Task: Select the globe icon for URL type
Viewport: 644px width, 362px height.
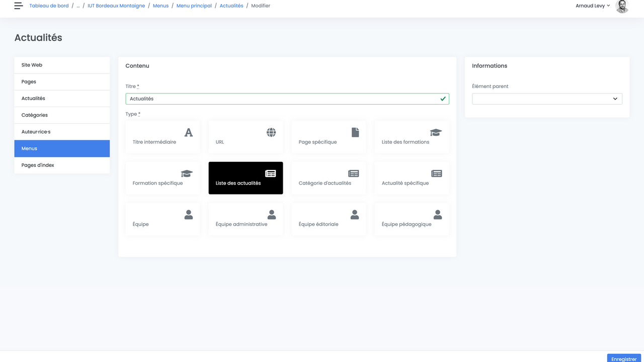Action: tap(271, 132)
